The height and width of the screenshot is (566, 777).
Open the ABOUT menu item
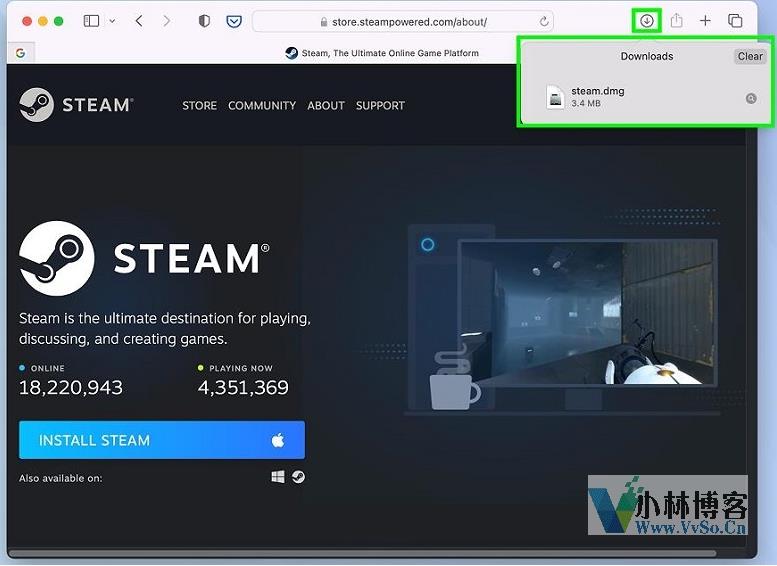pyautogui.click(x=326, y=106)
